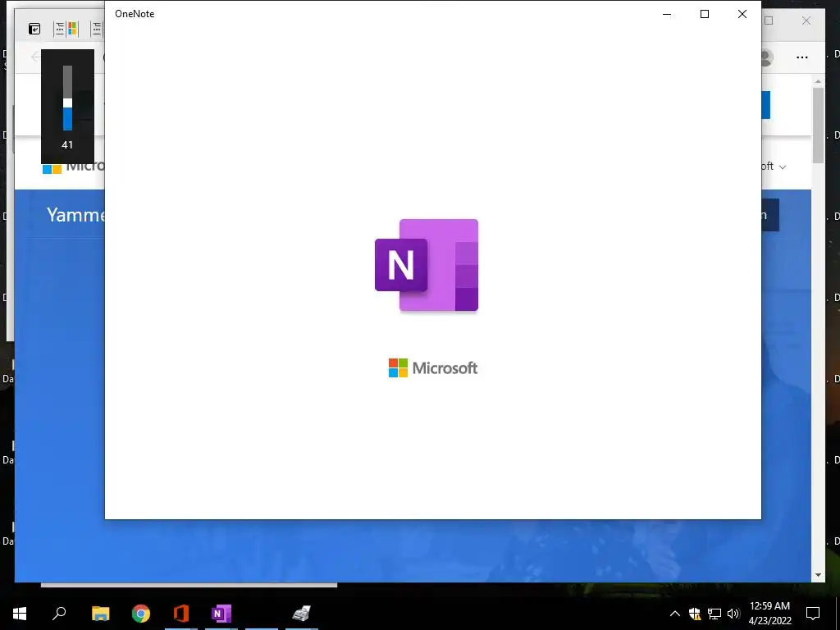
Task: Switch to OneNote on the taskbar
Action: point(221,613)
